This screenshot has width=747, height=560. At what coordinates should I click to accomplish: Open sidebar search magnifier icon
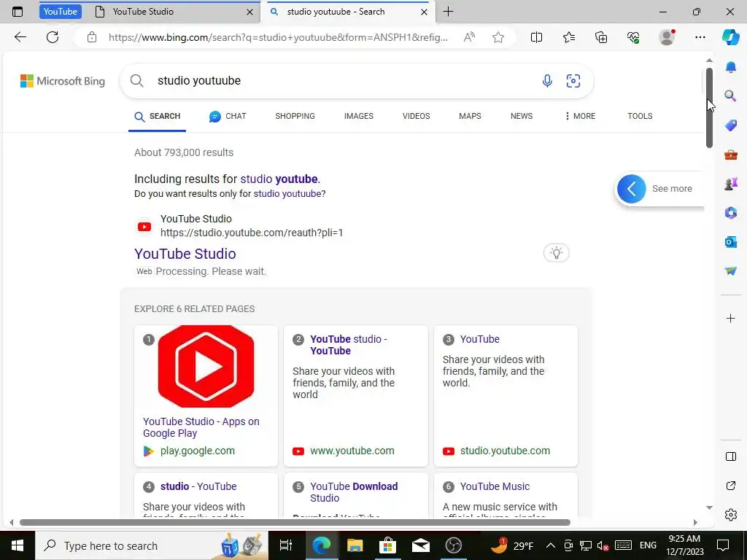click(731, 96)
